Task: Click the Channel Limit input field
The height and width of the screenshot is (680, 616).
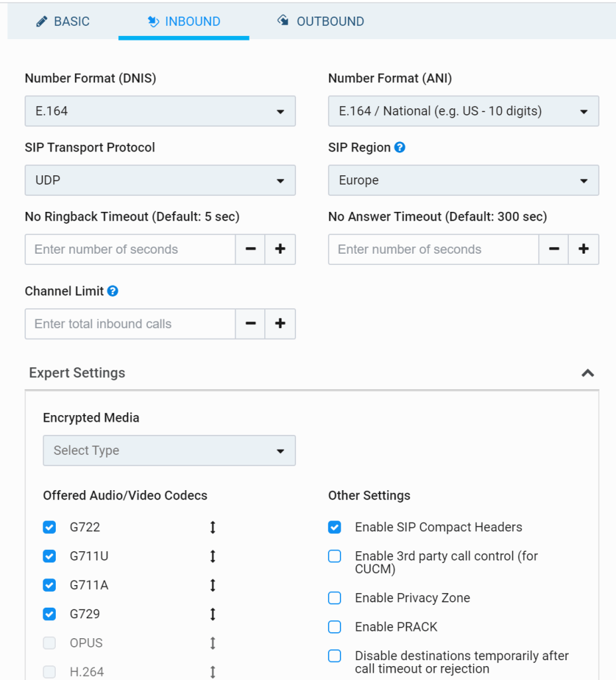Action: point(130,324)
